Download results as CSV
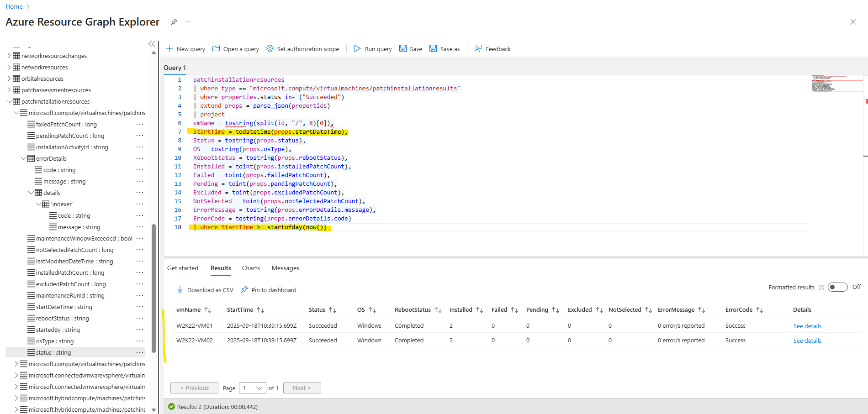868x414 pixels. (x=205, y=290)
